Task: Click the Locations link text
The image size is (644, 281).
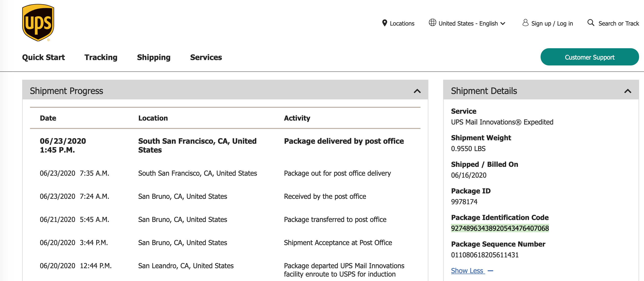Action: coord(402,23)
